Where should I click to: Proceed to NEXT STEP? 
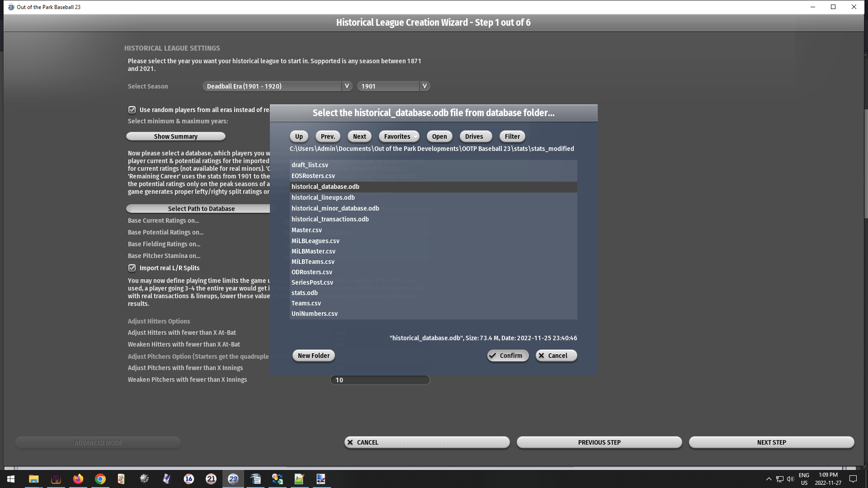click(771, 442)
